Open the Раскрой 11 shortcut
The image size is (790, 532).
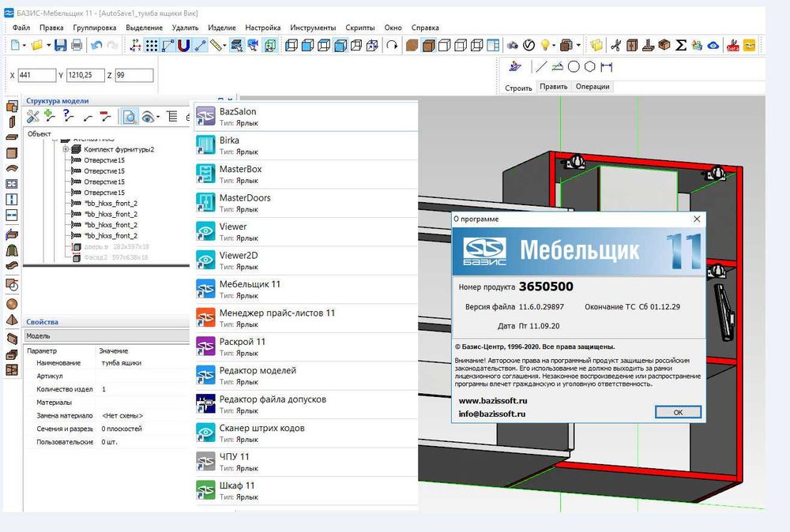click(x=307, y=347)
